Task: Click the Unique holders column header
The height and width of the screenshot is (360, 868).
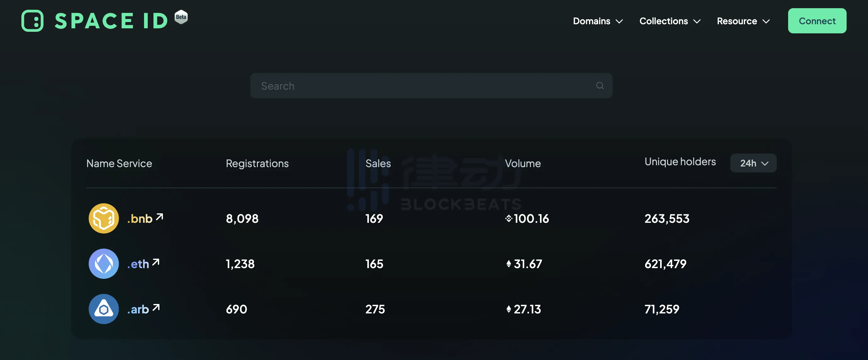Action: (680, 162)
